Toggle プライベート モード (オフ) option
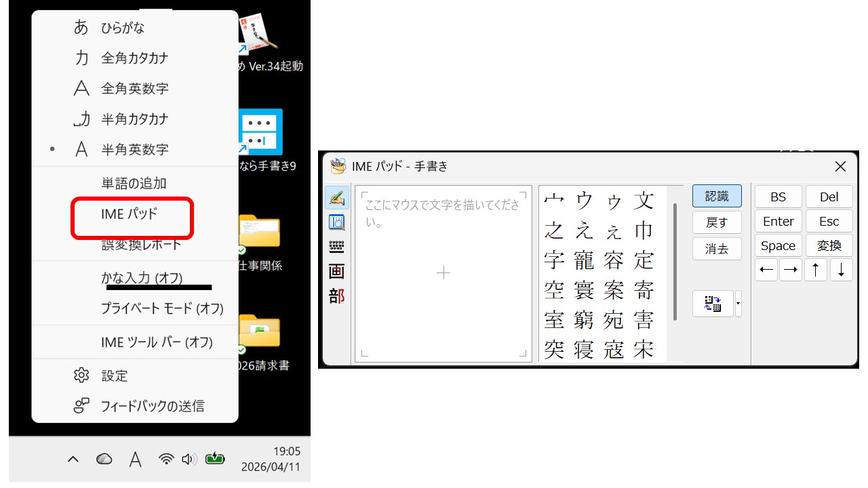The height and width of the screenshot is (488, 868). 162,308
